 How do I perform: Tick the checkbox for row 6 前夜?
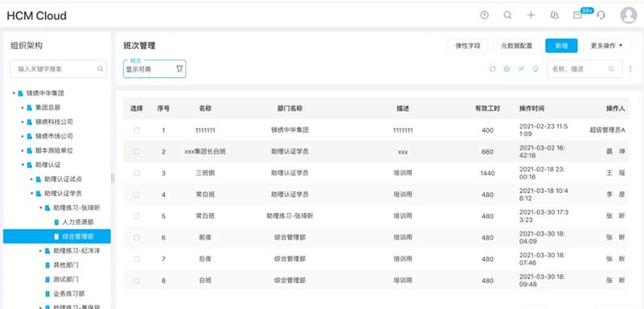(x=136, y=237)
